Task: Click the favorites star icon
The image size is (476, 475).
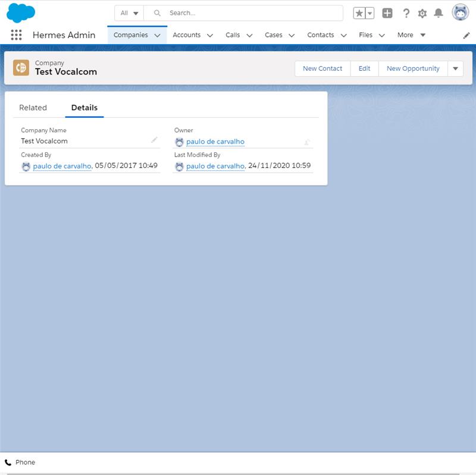Action: [x=359, y=12]
